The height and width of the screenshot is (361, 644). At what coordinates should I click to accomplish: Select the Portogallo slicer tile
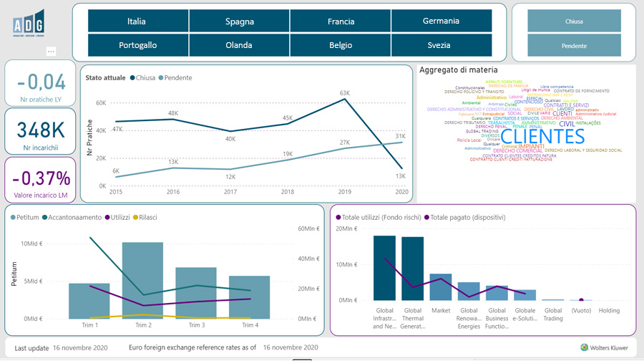click(137, 45)
